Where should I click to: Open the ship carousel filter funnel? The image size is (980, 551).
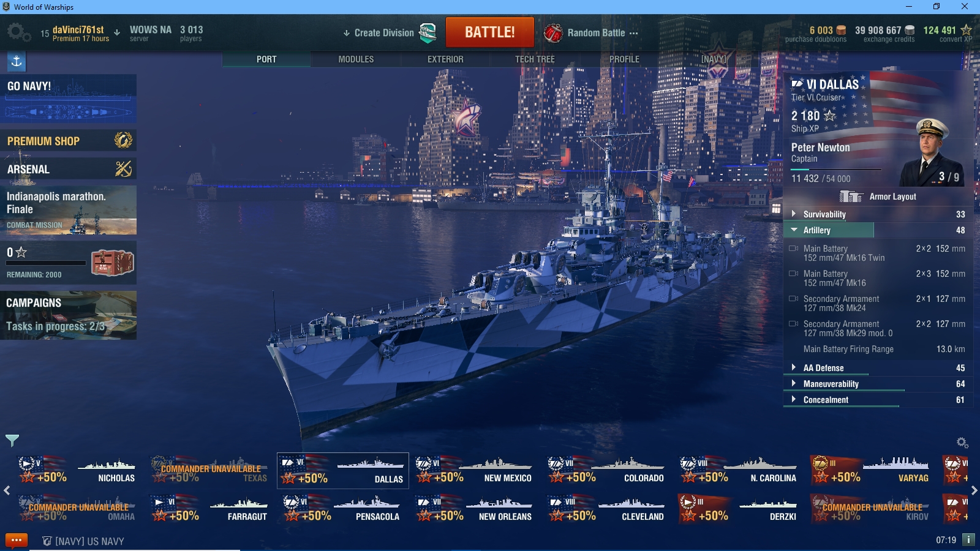(12, 440)
